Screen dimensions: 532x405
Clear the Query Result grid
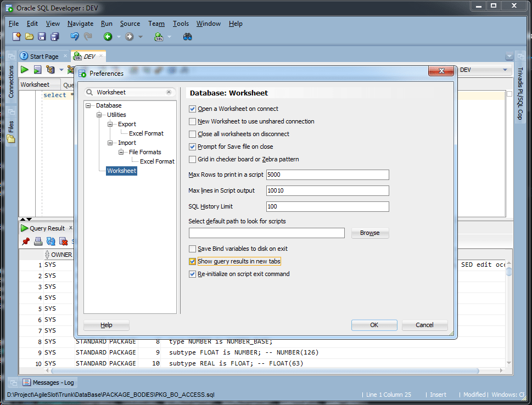63,241
